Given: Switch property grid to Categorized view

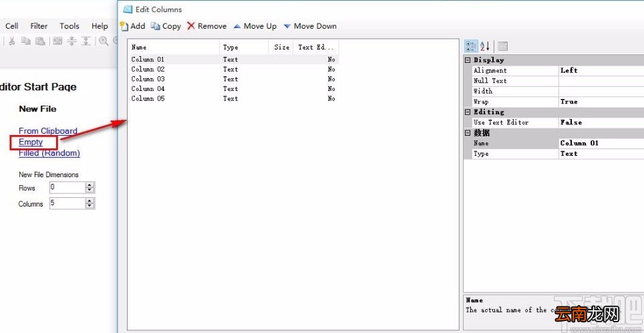Looking at the screenshot, I should [x=471, y=46].
